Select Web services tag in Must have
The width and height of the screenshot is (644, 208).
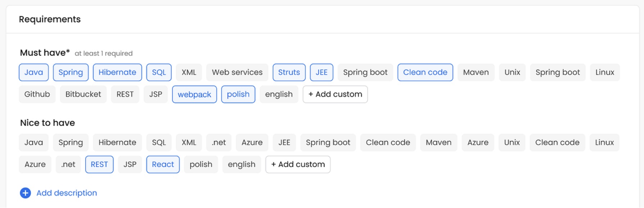pos(237,72)
